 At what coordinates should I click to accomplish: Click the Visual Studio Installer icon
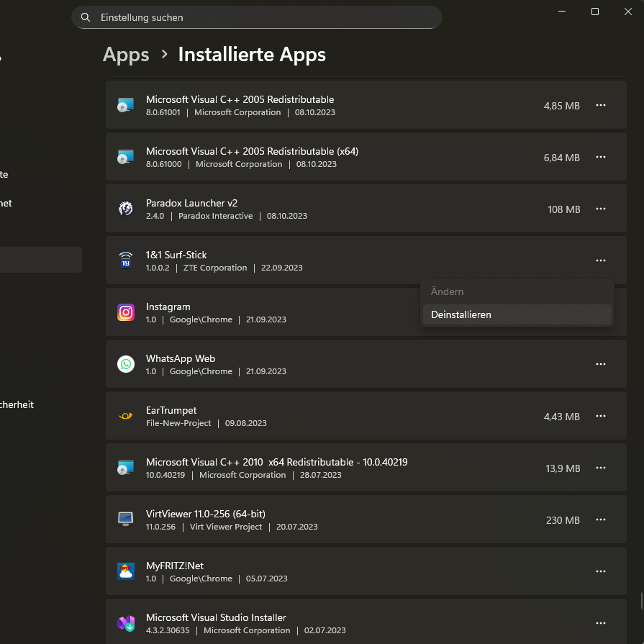pos(125,623)
